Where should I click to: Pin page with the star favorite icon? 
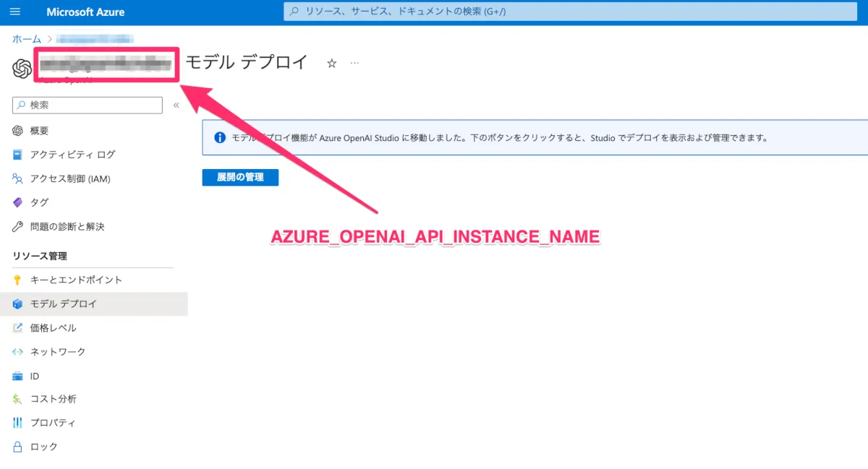[x=332, y=63]
